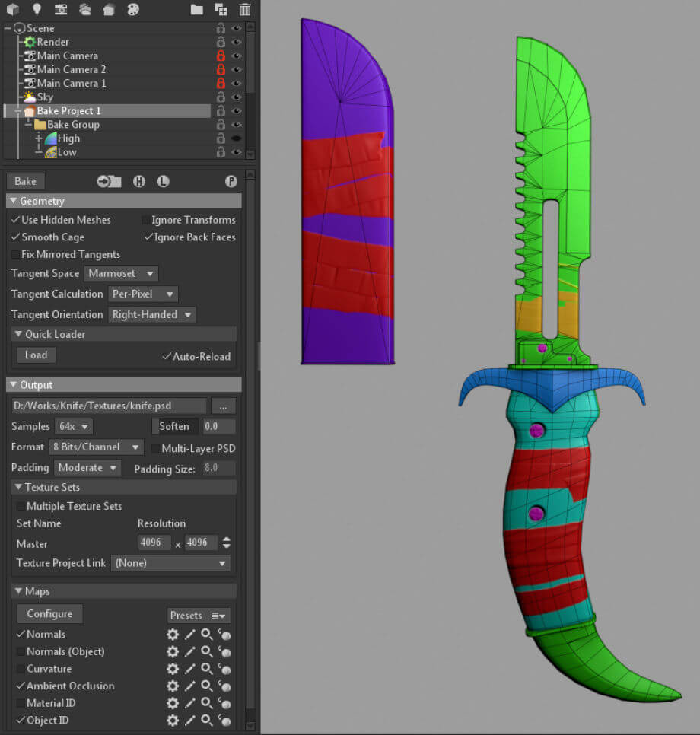Click the P preview icon
The image size is (700, 735).
point(231,181)
